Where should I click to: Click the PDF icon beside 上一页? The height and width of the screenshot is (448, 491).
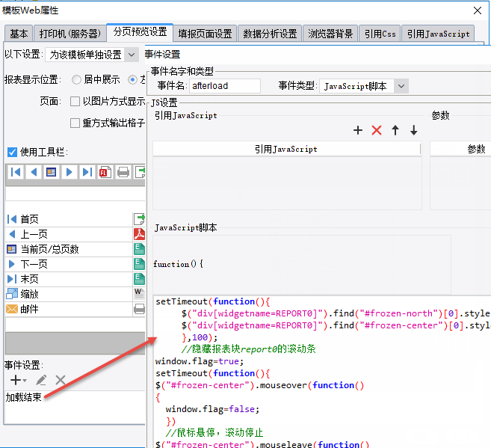[139, 234]
